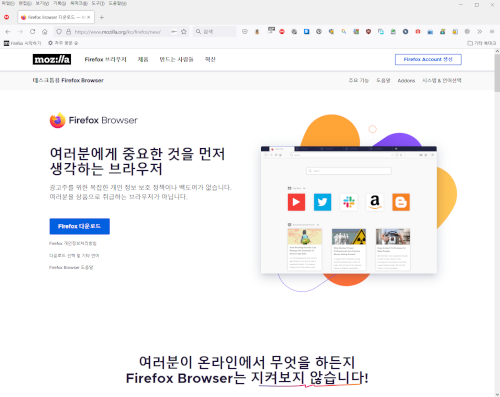Expand the toolbar overflow chevron
This screenshot has height=397, width=500.
479,32
